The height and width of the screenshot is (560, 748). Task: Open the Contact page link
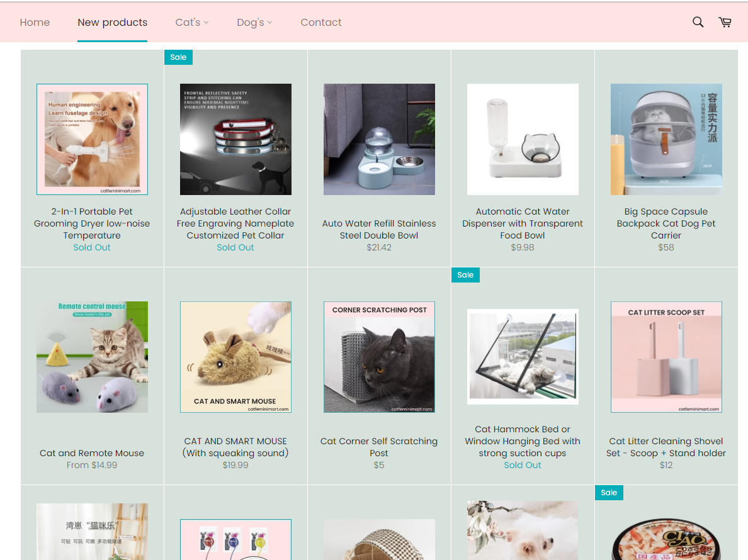tap(320, 23)
